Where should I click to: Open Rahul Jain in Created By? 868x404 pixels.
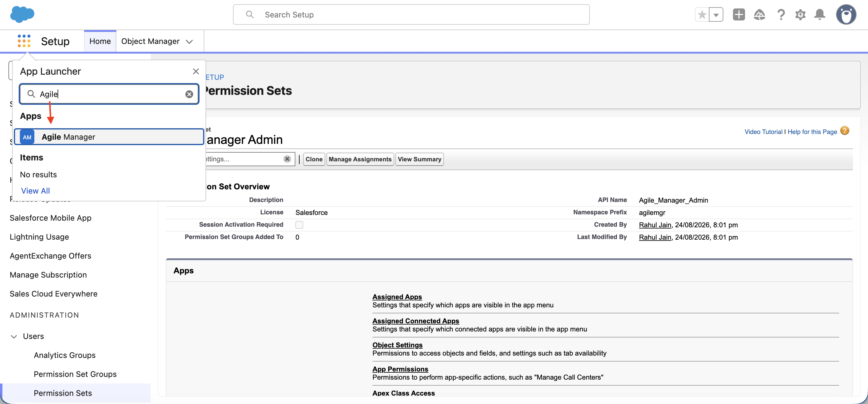(655, 225)
